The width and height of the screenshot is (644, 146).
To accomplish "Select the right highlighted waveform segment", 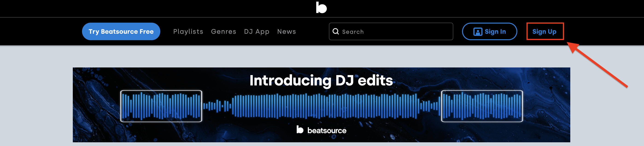I will [482, 106].
